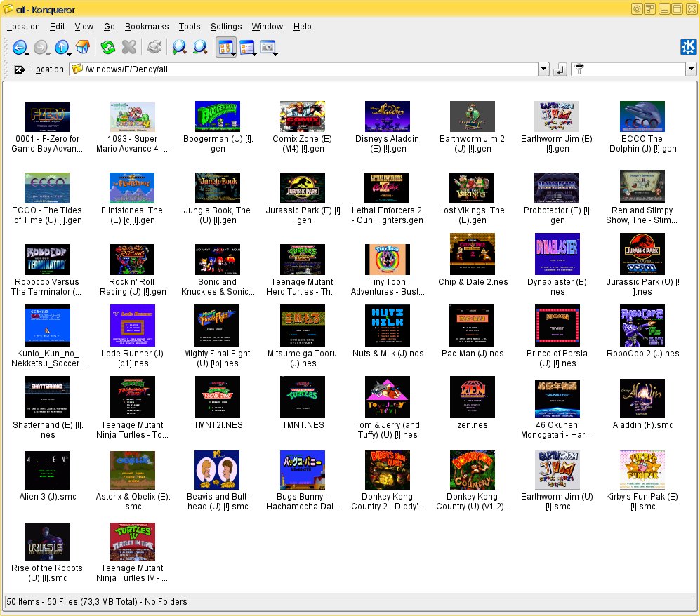The width and height of the screenshot is (700, 616).
Task: Click the Stop loading icon
Action: (129, 47)
